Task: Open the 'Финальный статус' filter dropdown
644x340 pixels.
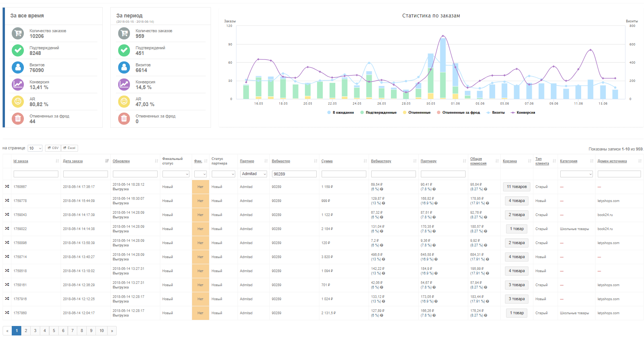Action: point(176,174)
